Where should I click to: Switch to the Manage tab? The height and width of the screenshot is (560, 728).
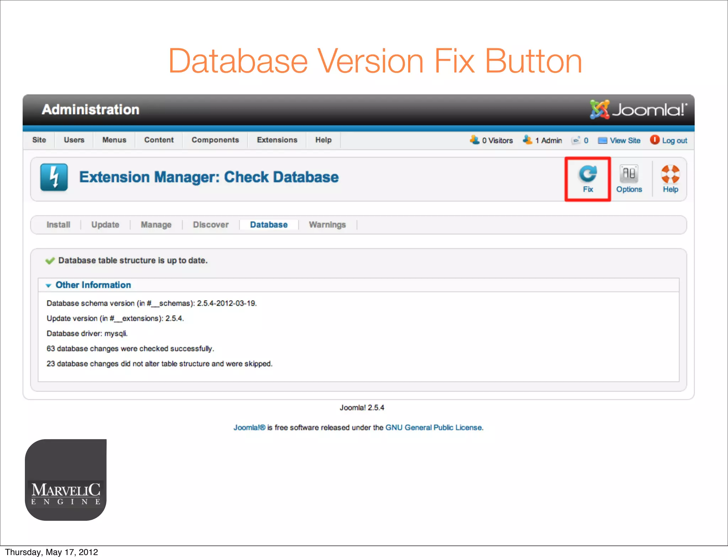[156, 225]
